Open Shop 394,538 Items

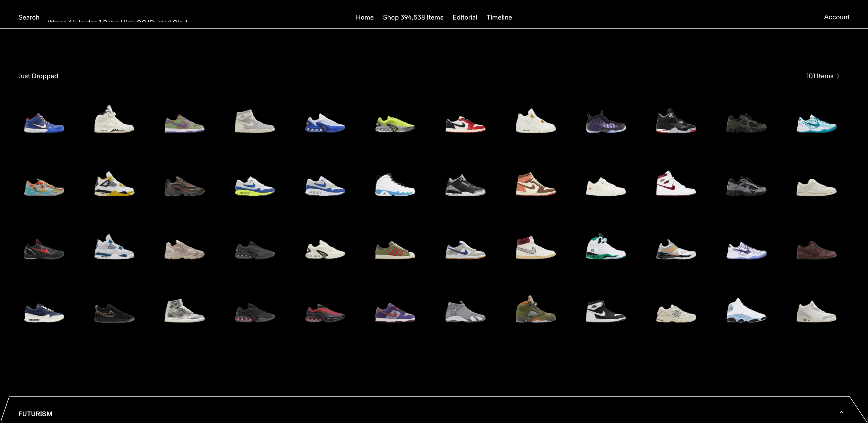[x=413, y=17]
